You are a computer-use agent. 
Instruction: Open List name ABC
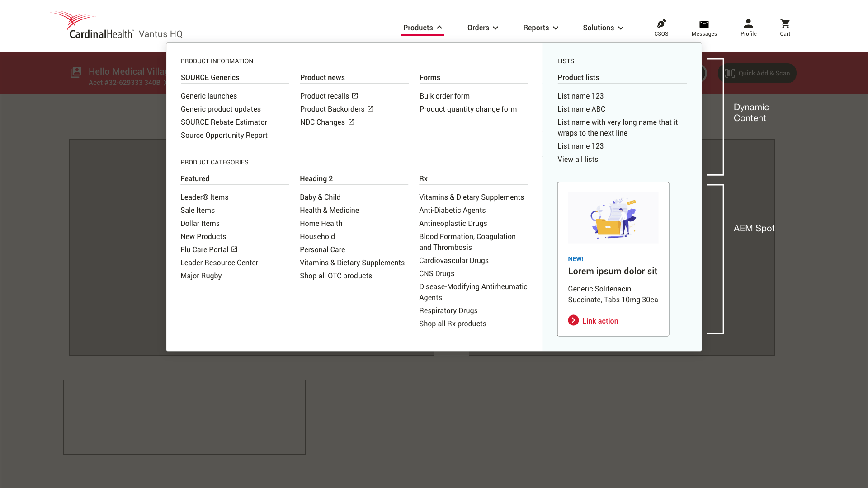(x=581, y=109)
